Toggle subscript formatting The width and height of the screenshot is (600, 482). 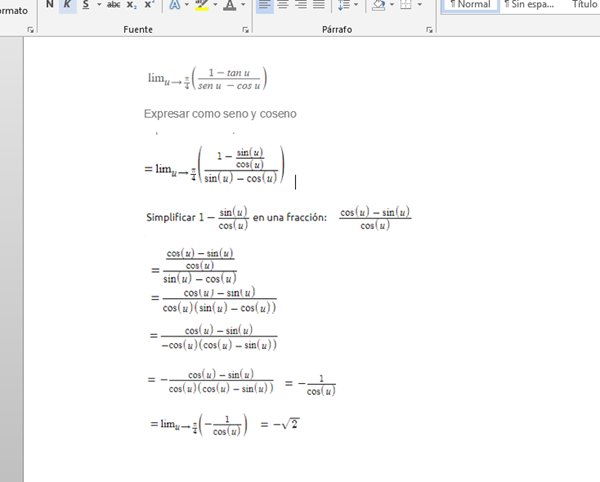132,5
